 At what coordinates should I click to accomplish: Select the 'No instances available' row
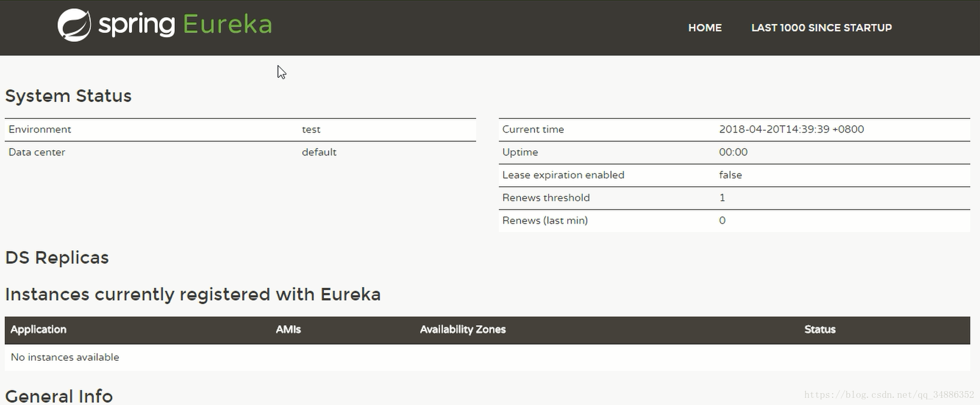tap(487, 357)
